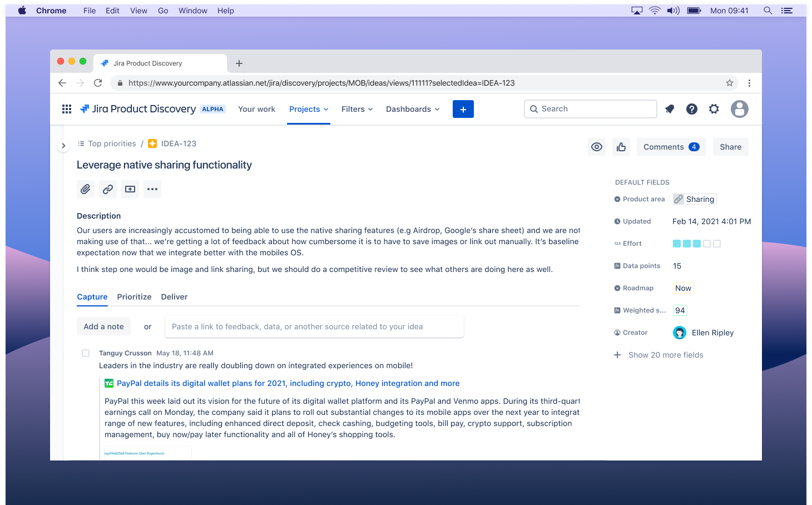This screenshot has height=505, width=812.
Task: Open the Your work menu item
Action: pos(257,109)
